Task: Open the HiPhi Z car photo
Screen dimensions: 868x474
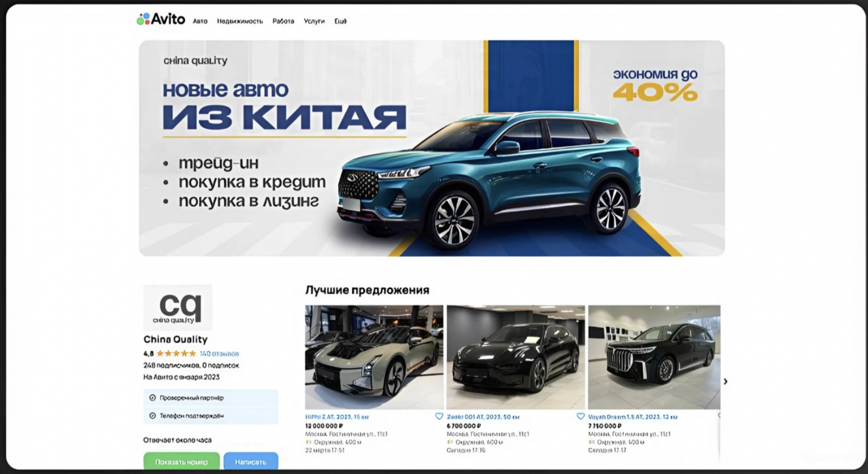Action: point(374,357)
